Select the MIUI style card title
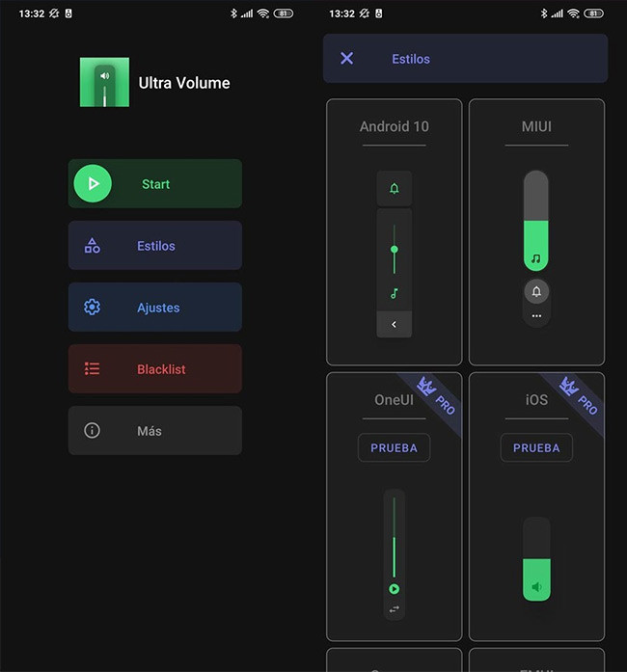Image resolution: width=627 pixels, height=672 pixels. click(x=536, y=126)
